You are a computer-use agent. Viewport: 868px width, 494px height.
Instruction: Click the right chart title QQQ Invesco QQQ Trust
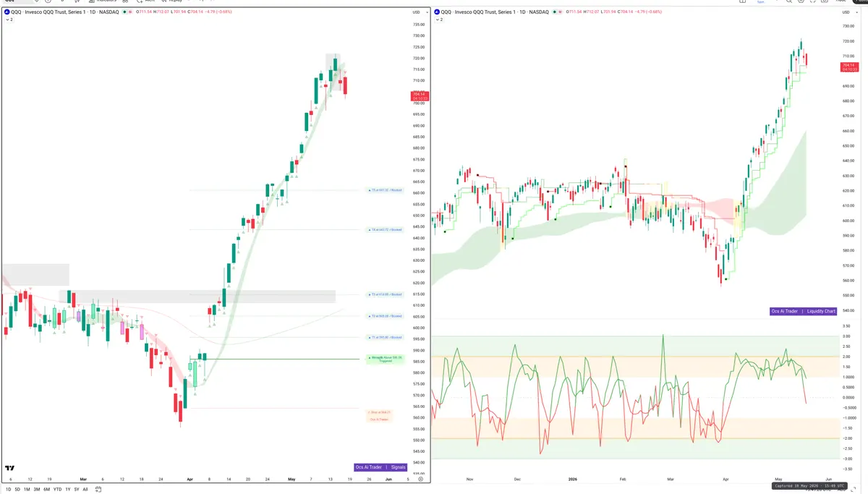click(x=494, y=12)
